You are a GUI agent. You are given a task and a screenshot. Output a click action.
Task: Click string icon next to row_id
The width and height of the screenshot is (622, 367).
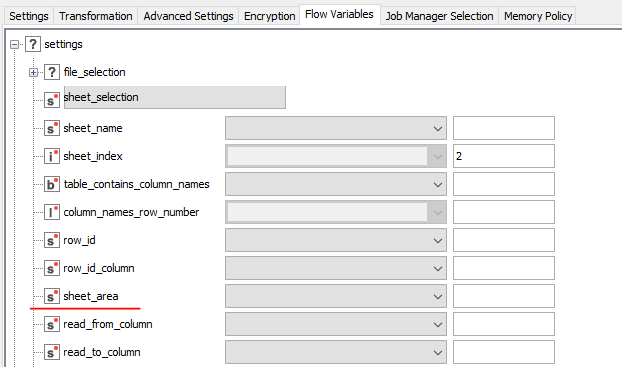(x=52, y=240)
